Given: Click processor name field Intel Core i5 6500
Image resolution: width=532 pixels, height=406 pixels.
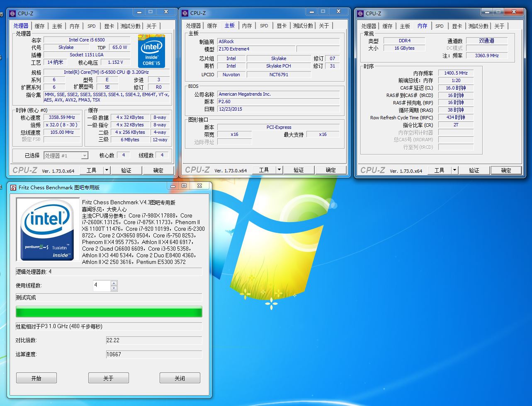Looking at the screenshot, I should (87, 40).
